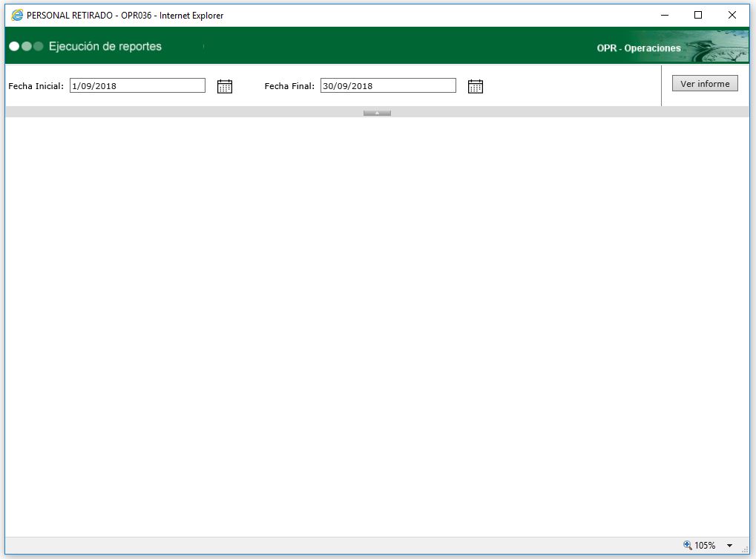The image size is (756, 559).
Task: Collapse the parameters panel with arrow handle
Action: click(377, 113)
